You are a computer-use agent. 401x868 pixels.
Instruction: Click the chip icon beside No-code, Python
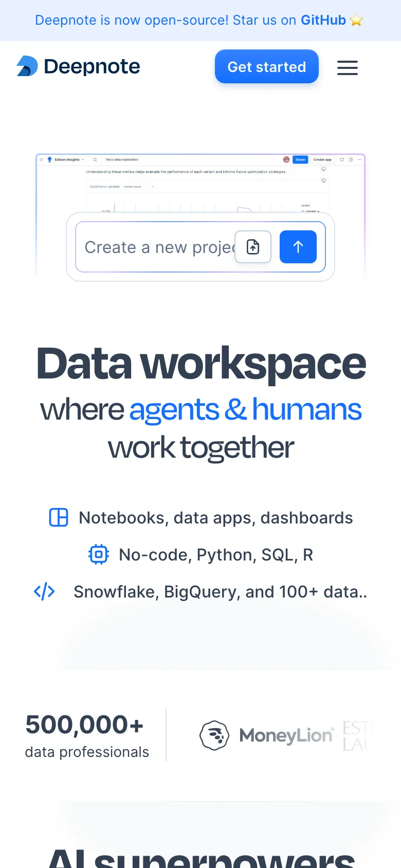[x=98, y=554]
